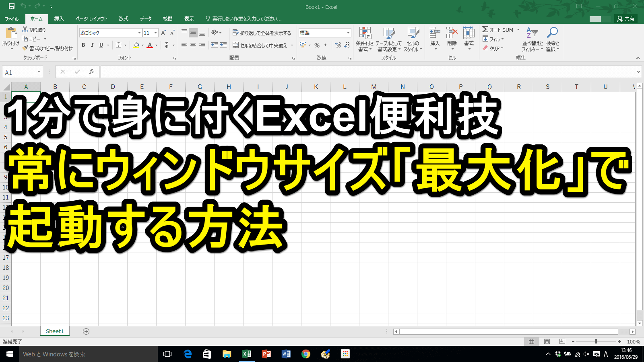This screenshot has height=362, width=644.
Task: Apply the yellow fill color bucket
Action: click(136, 45)
